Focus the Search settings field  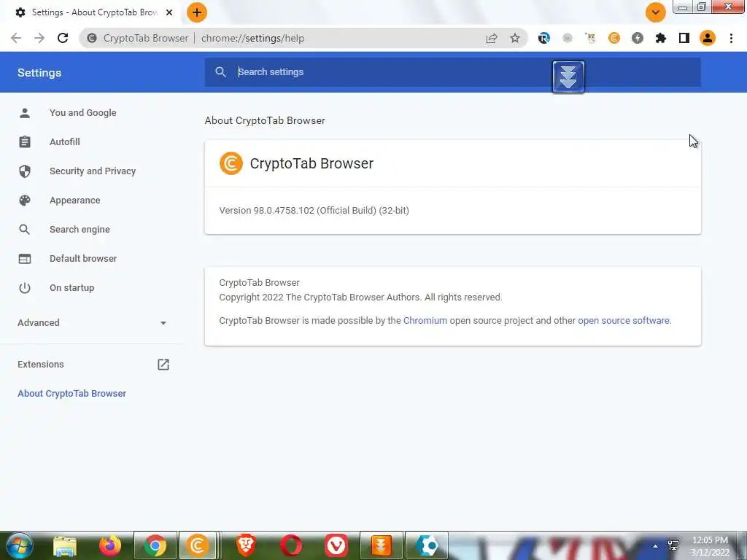pos(452,72)
